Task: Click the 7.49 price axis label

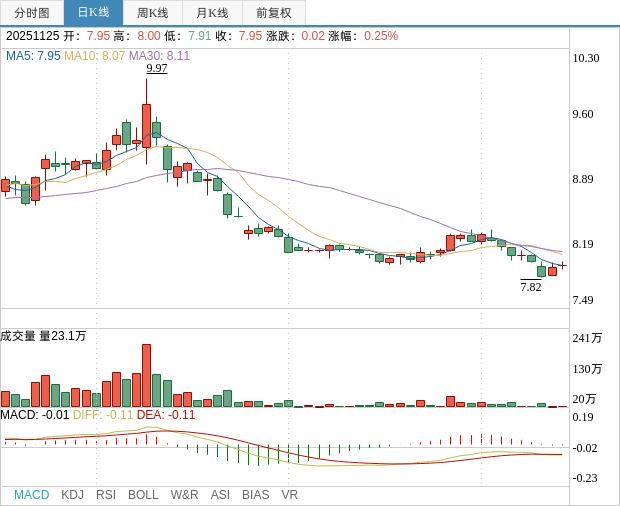Action: pos(583,300)
